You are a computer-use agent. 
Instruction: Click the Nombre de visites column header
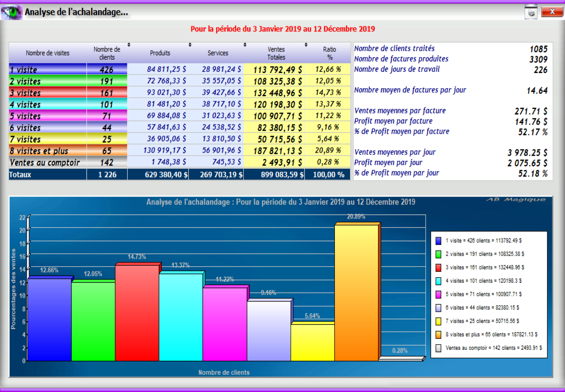click(47, 53)
